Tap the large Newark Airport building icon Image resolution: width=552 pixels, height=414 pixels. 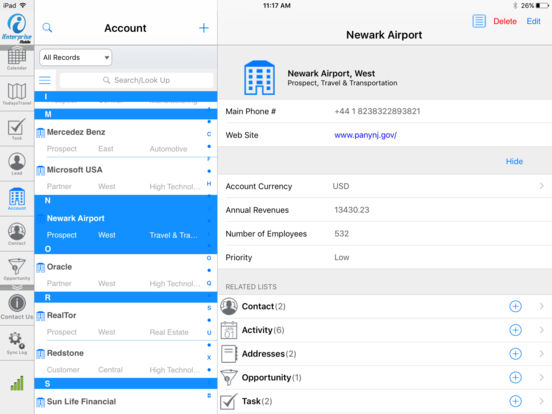(259, 78)
